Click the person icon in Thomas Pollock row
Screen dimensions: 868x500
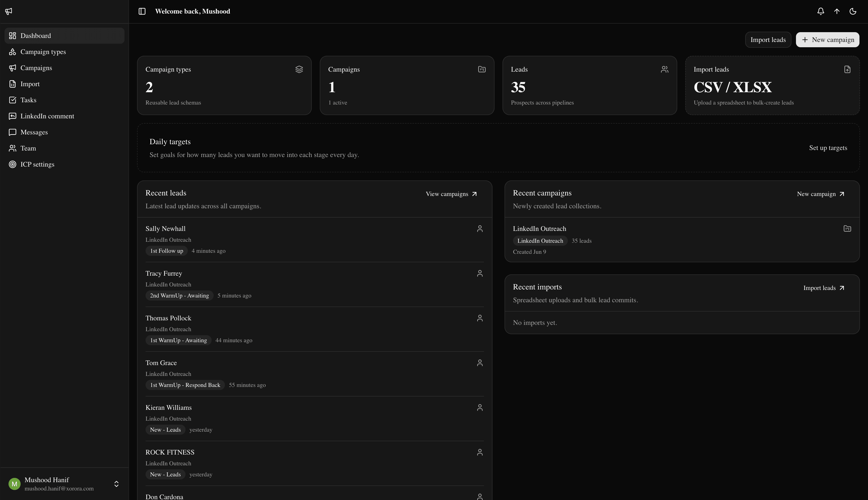coord(480,318)
